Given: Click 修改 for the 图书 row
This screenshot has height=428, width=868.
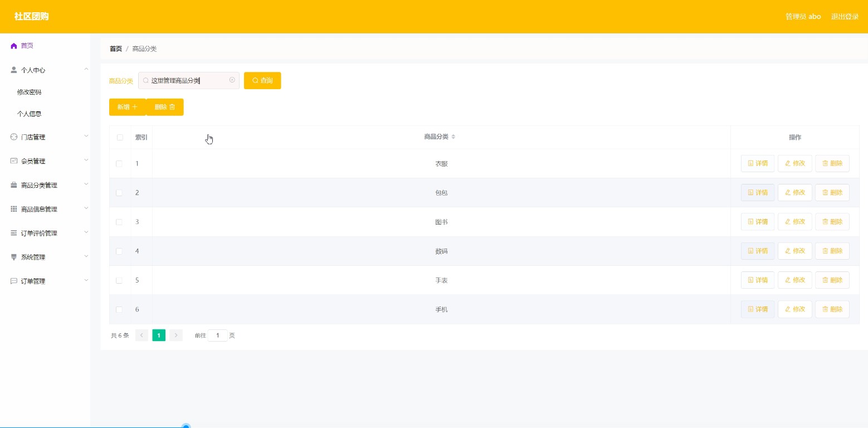Looking at the screenshot, I should (x=795, y=221).
